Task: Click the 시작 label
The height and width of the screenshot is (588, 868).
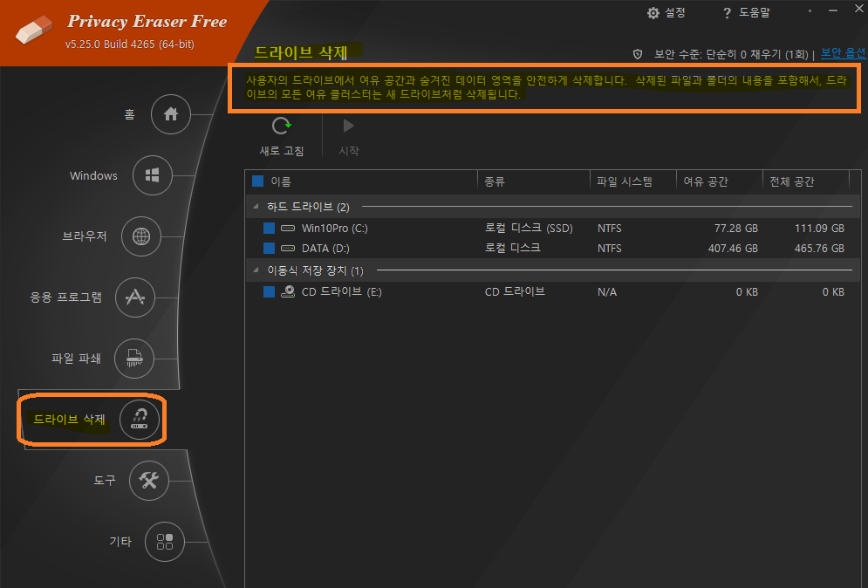Action: (349, 151)
